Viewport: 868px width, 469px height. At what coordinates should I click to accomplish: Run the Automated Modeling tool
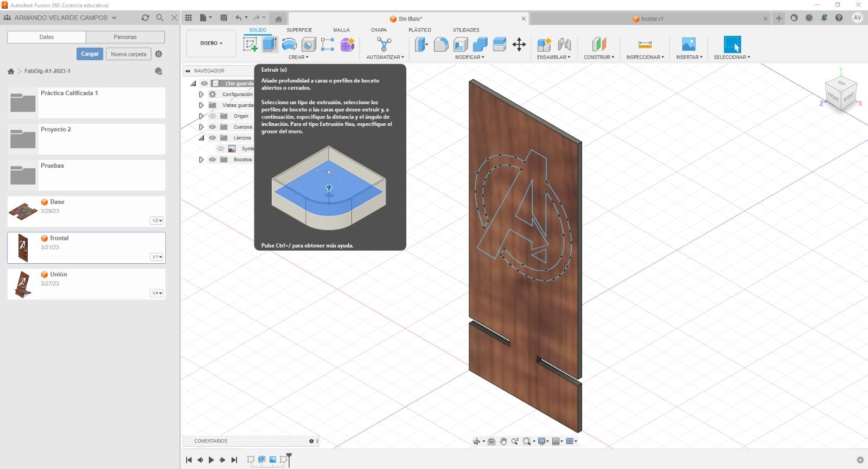coord(384,45)
